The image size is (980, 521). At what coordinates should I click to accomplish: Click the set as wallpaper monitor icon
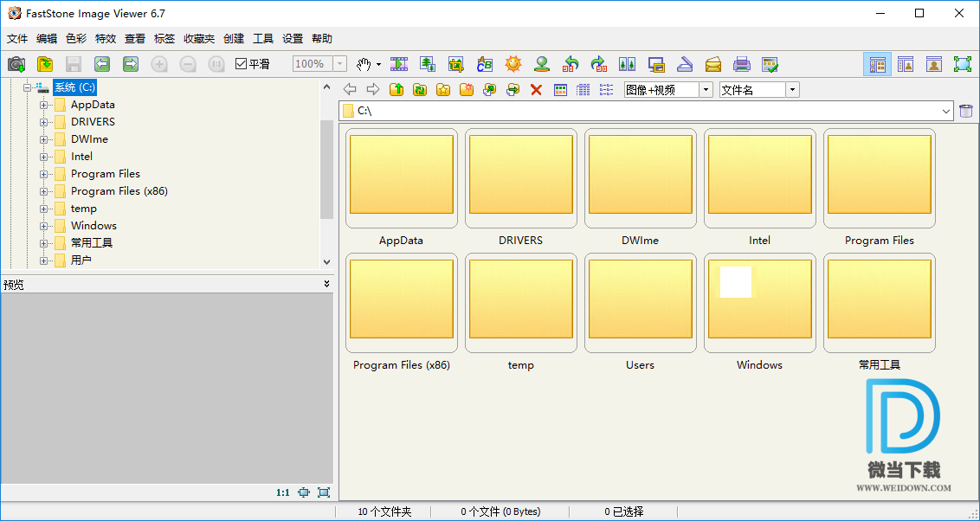655,64
